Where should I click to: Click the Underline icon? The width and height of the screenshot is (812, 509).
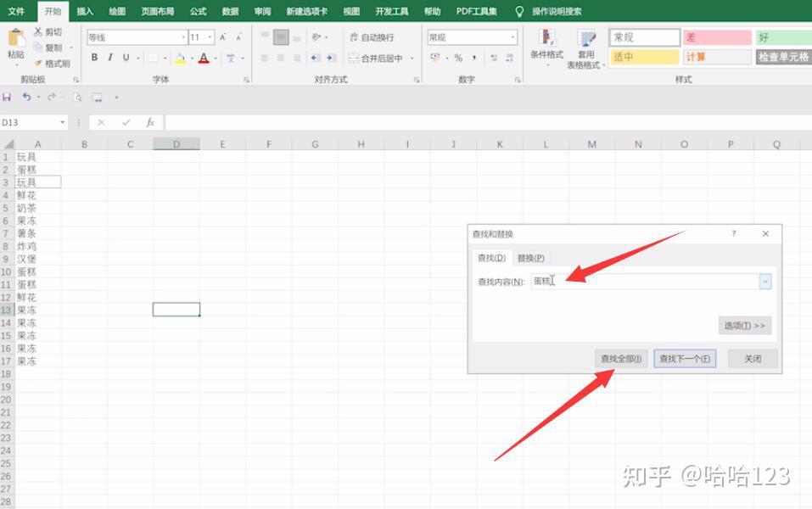point(126,58)
